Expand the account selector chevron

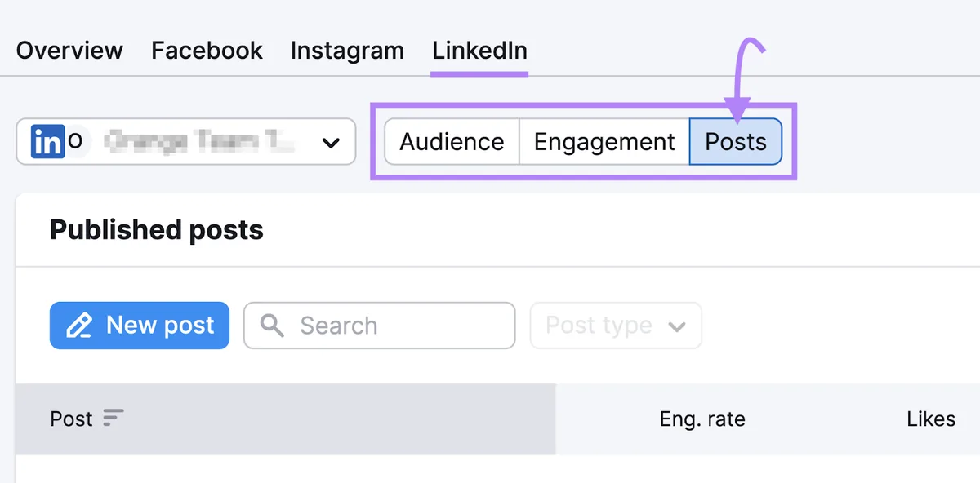click(331, 143)
